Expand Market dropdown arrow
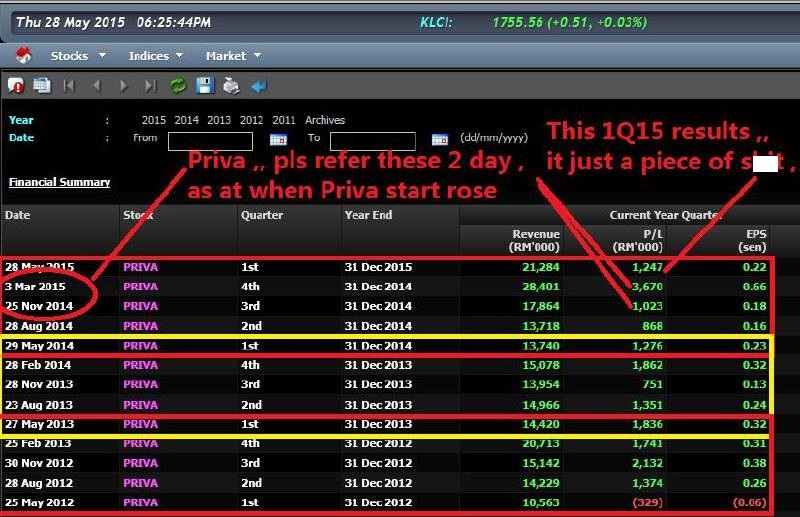 point(257,55)
